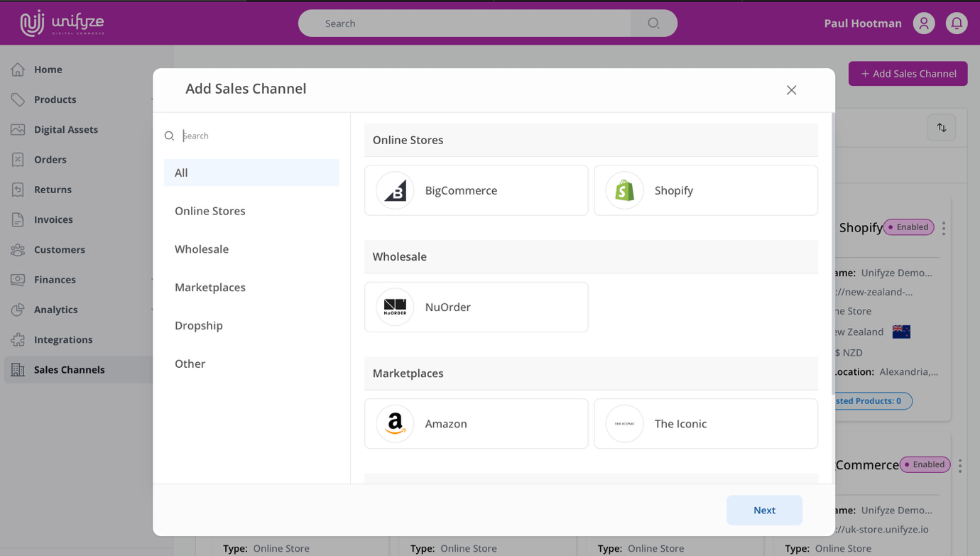The height and width of the screenshot is (556, 980).
Task: Click the Online Stores section header
Action: point(591,140)
